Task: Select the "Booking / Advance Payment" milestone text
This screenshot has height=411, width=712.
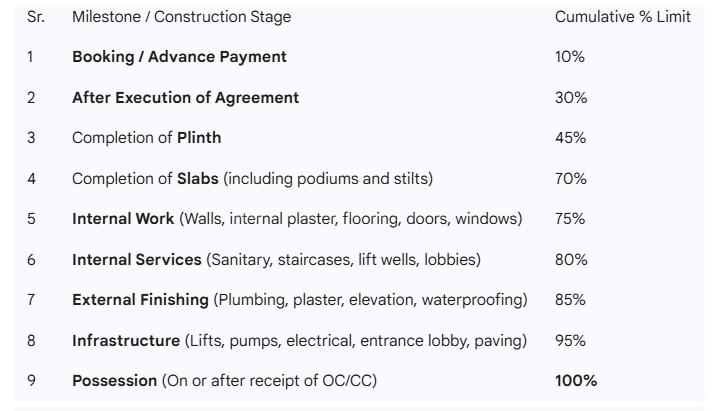Action: (x=179, y=57)
